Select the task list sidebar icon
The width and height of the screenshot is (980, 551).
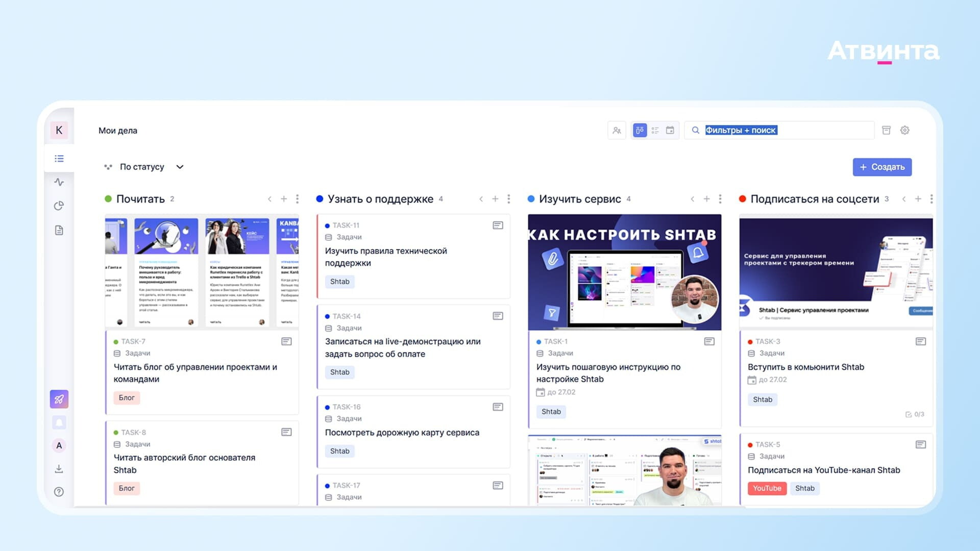59,159
